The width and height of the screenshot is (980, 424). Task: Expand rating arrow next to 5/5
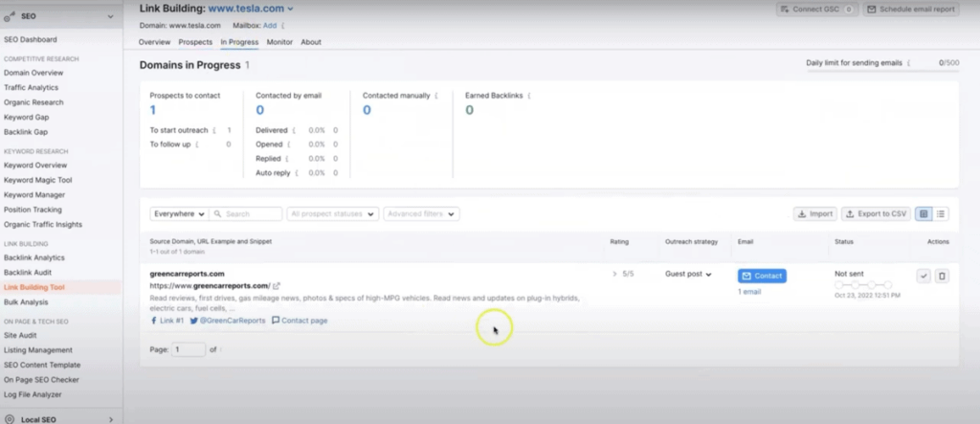(x=614, y=274)
